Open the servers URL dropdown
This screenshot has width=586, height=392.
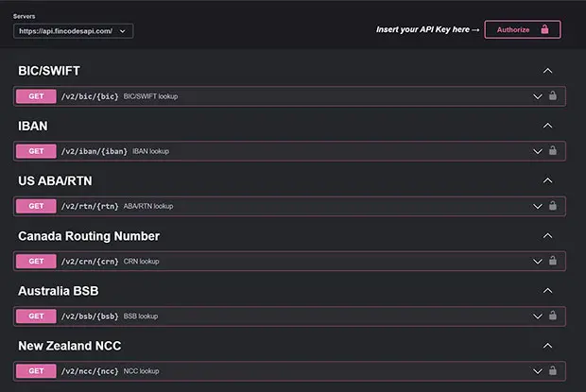[73, 31]
